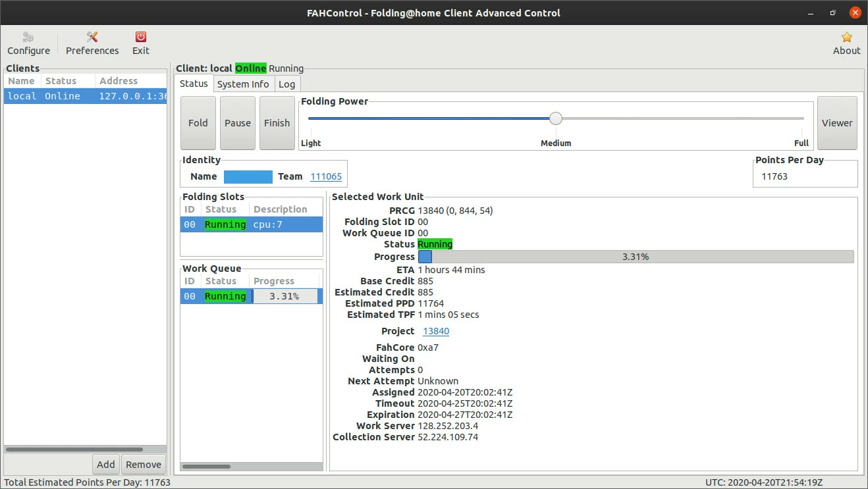The width and height of the screenshot is (868, 489).
Task: Click Next Attempt value Unknown
Action: (x=438, y=381)
